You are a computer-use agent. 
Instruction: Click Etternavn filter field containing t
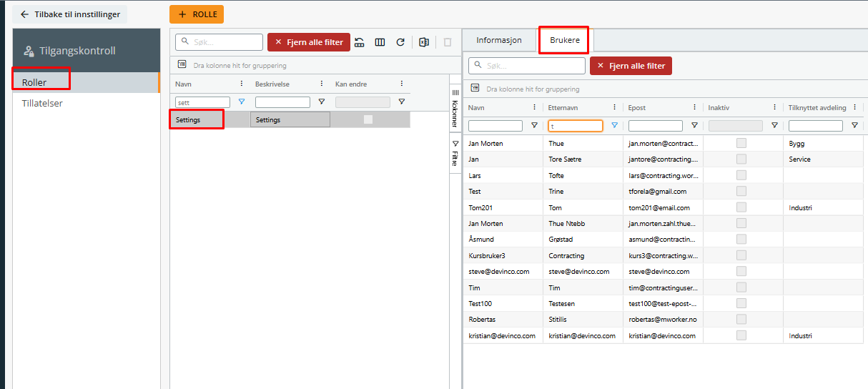pyautogui.click(x=576, y=126)
